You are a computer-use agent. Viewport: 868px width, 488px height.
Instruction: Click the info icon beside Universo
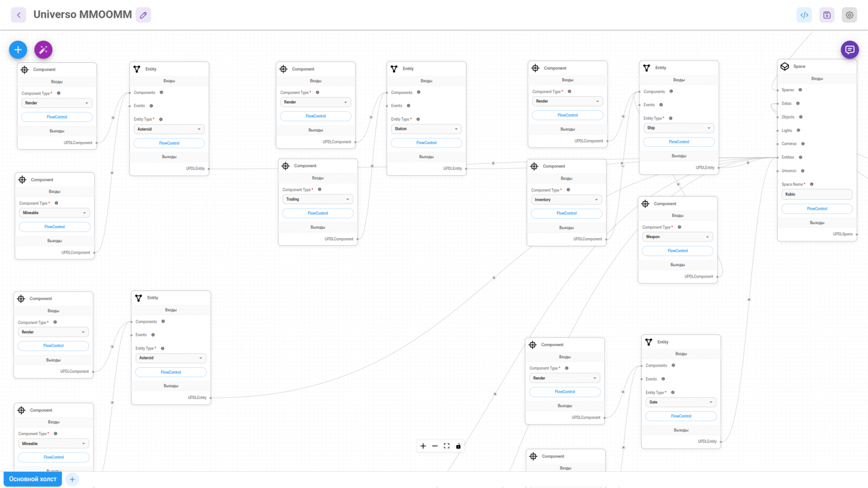pos(802,171)
